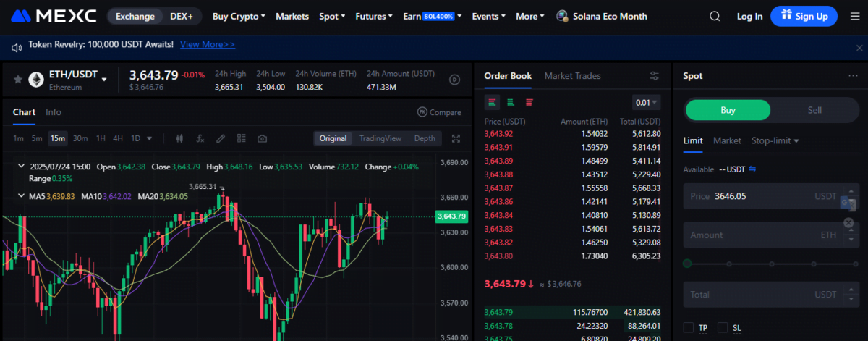Show only buy orders view icon
The image size is (868, 341).
[511, 102]
